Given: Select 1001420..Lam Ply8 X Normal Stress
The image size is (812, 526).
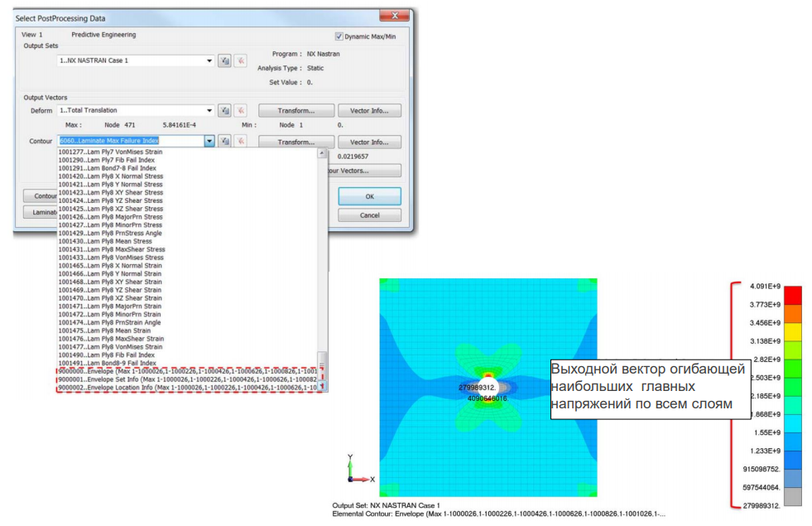Looking at the screenshot, I should [110, 176].
